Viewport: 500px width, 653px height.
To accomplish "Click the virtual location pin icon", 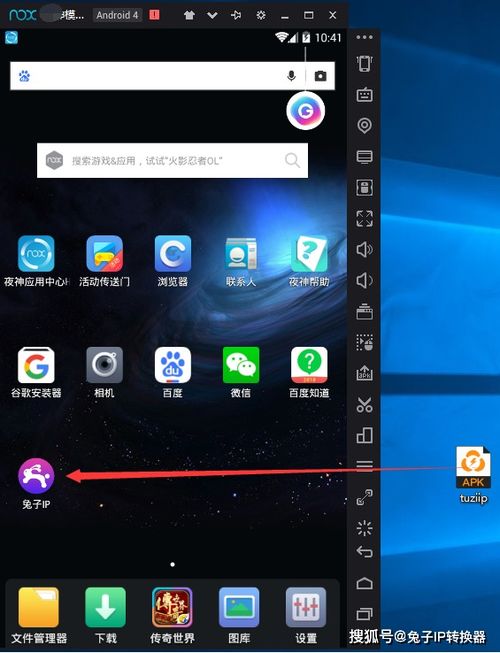I will [x=364, y=125].
